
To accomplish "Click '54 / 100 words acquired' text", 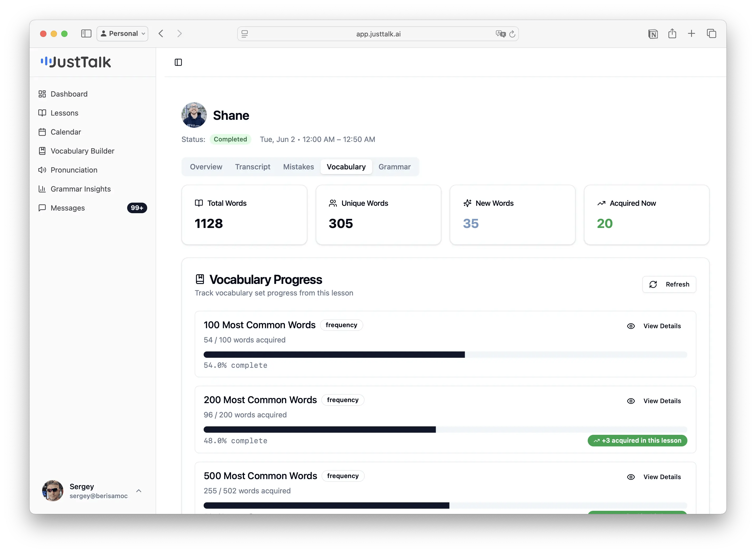I will (x=245, y=340).
